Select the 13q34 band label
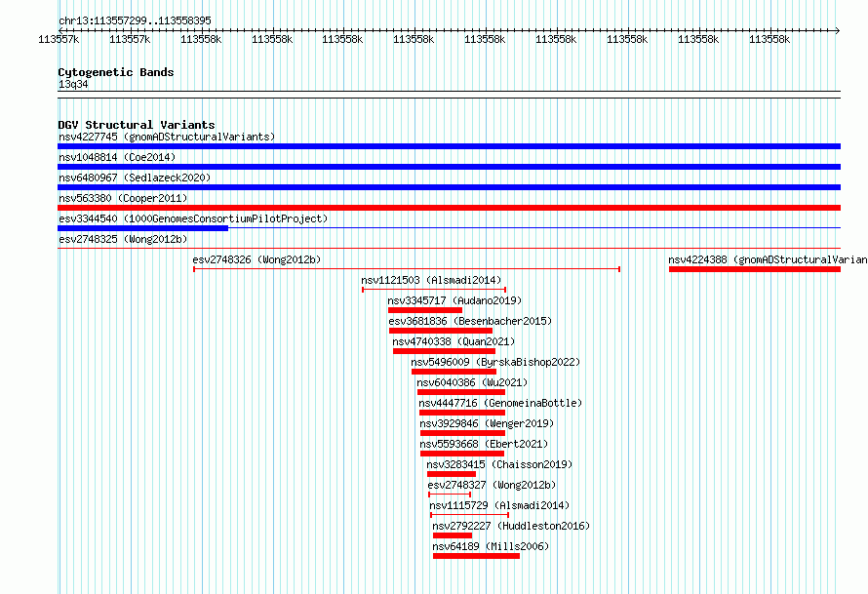Image resolution: width=868 pixels, height=594 pixels. 73,84
